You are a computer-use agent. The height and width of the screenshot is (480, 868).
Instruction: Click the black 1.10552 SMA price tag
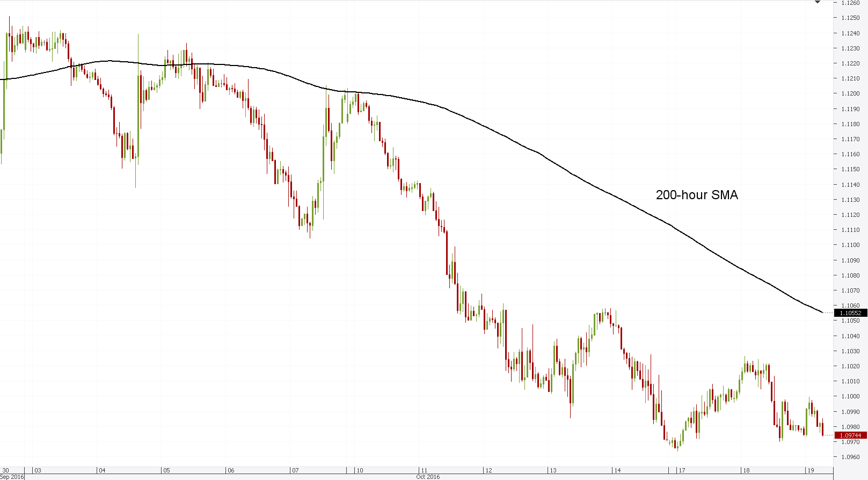pyautogui.click(x=850, y=313)
